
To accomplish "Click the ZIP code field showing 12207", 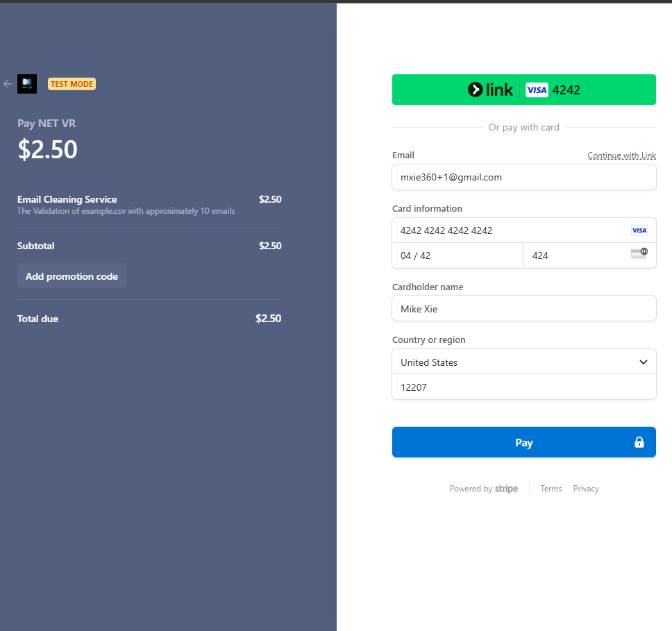I will (x=523, y=387).
